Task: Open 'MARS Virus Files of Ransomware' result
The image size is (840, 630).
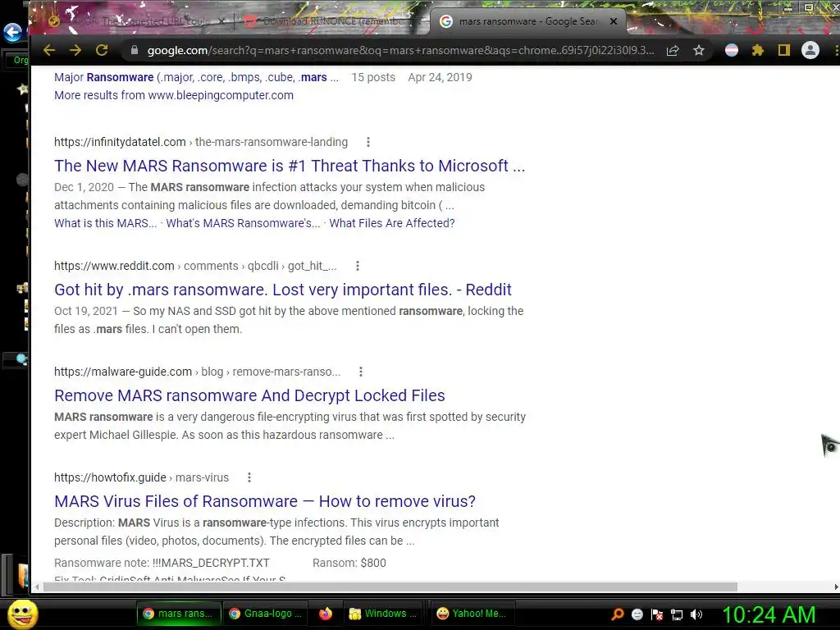Action: click(x=265, y=501)
